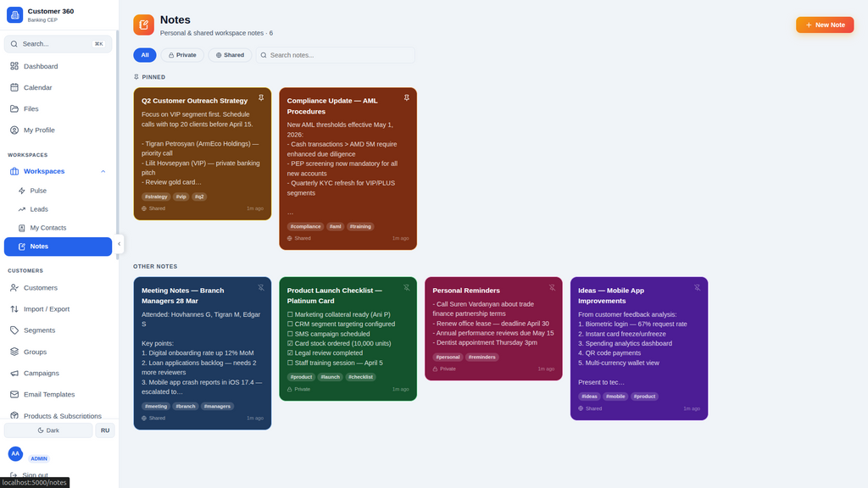Open Import / Export page
This screenshot has width=868, height=488.
58,309
